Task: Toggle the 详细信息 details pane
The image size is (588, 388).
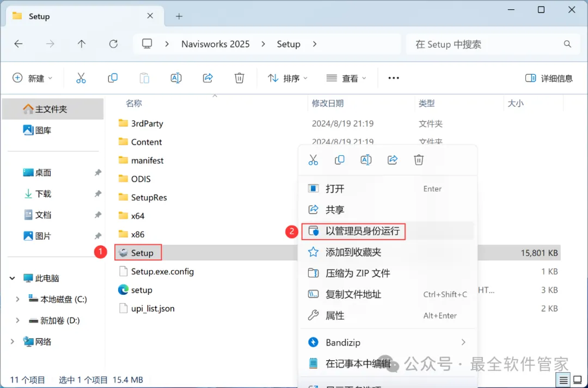Action: coord(549,78)
